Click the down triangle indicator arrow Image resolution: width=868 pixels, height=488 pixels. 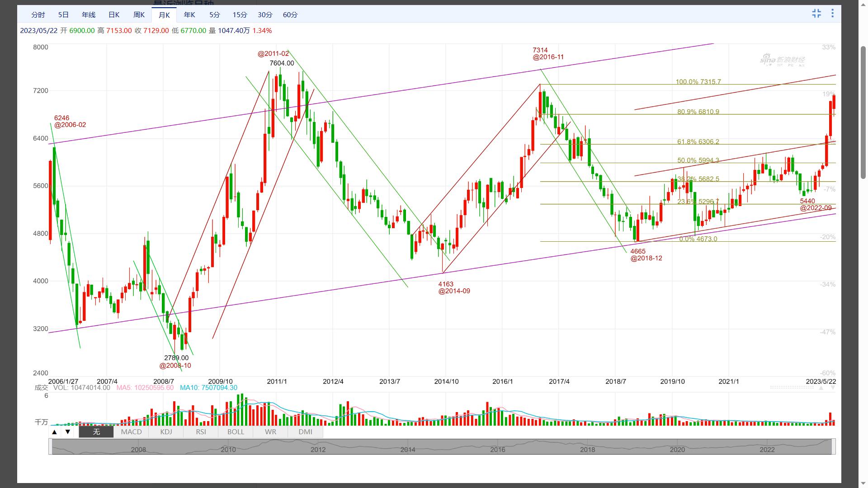click(68, 432)
